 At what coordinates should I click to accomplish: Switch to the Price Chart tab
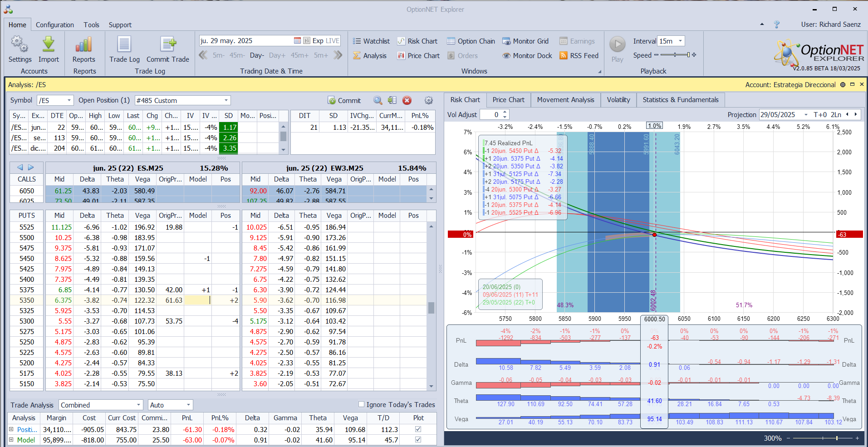tap(508, 100)
